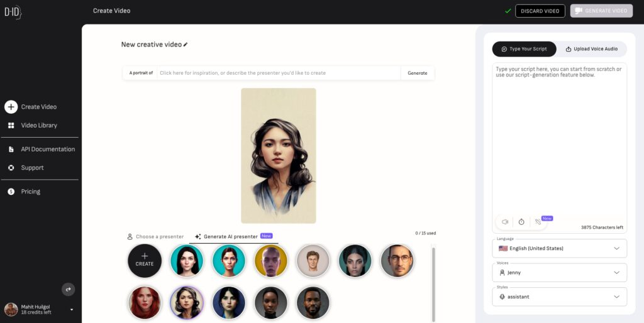Click the pencil icon beside the video title
The height and width of the screenshot is (323, 644).
point(186,45)
